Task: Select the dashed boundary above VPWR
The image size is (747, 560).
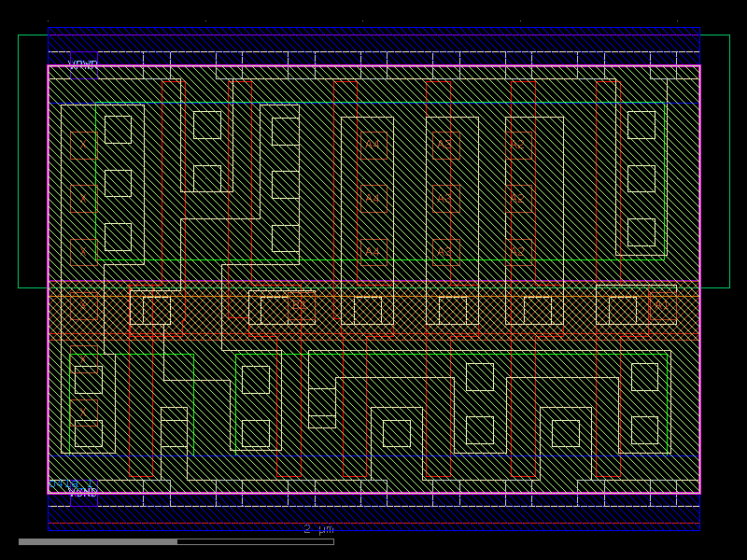Action: (373, 53)
